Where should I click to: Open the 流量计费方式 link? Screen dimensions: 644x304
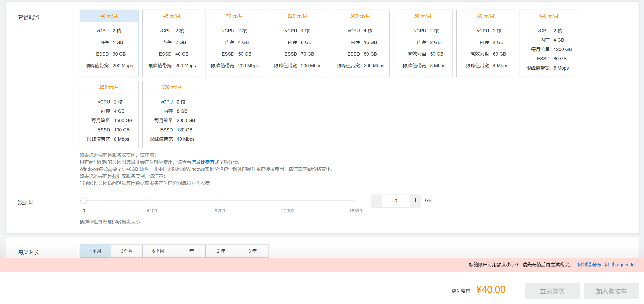pos(205,162)
